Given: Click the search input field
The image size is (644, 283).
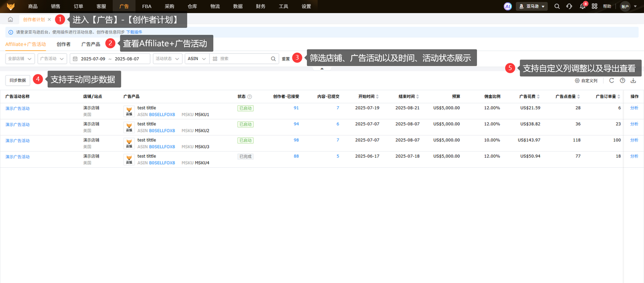Looking at the screenshot, I should point(244,58).
